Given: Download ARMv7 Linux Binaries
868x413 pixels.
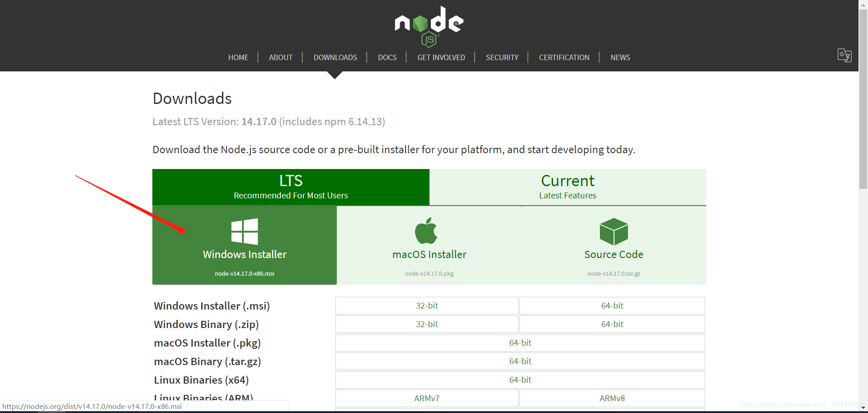Looking at the screenshot, I should [x=427, y=398].
